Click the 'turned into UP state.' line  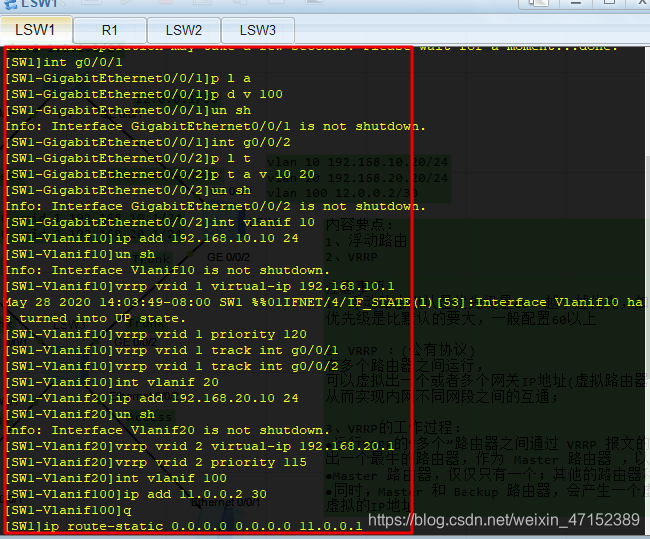coord(95,319)
